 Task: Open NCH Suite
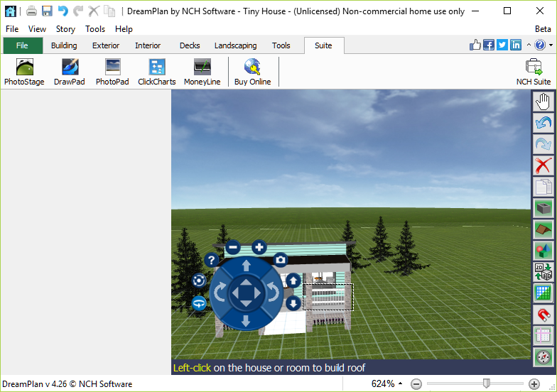533,72
